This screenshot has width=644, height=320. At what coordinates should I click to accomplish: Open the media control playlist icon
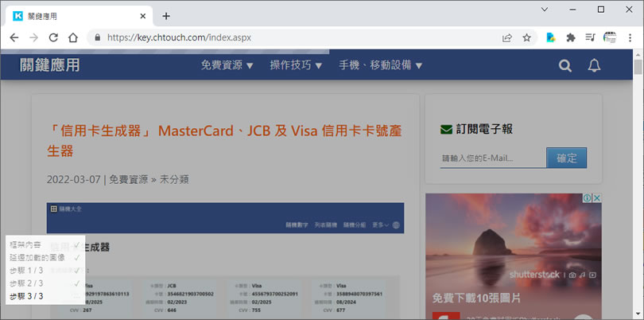[590, 37]
